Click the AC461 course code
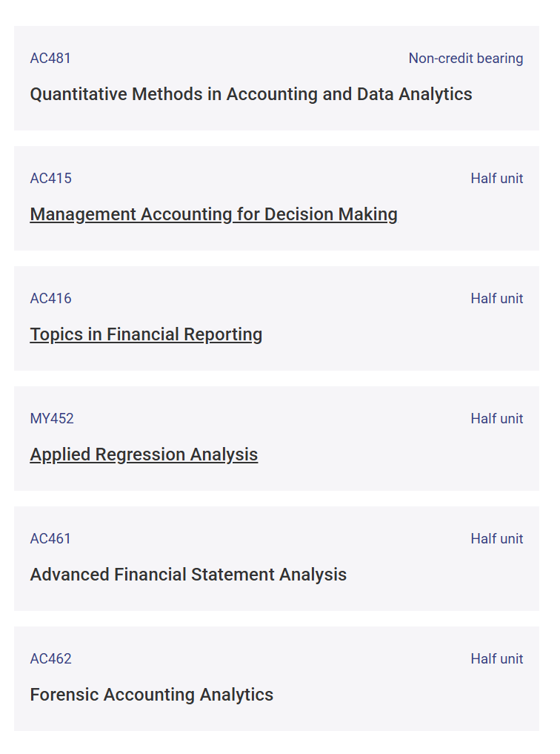Screen dimensions: 560x754 (x=50, y=539)
